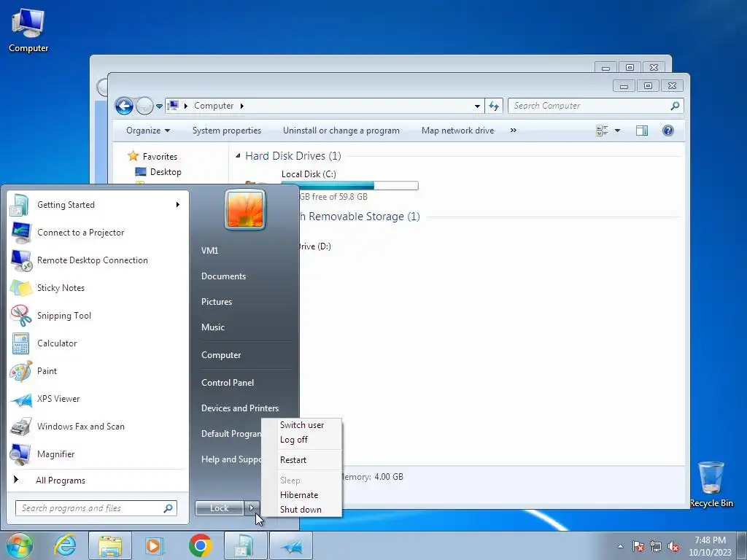Open Computer from Start menu right pane
The height and width of the screenshot is (560, 747).
[x=221, y=355]
